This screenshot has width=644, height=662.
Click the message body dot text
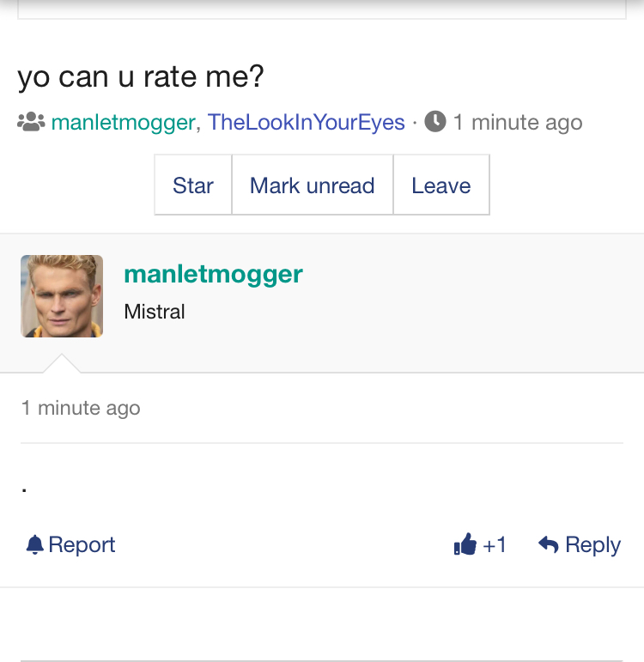(25, 489)
